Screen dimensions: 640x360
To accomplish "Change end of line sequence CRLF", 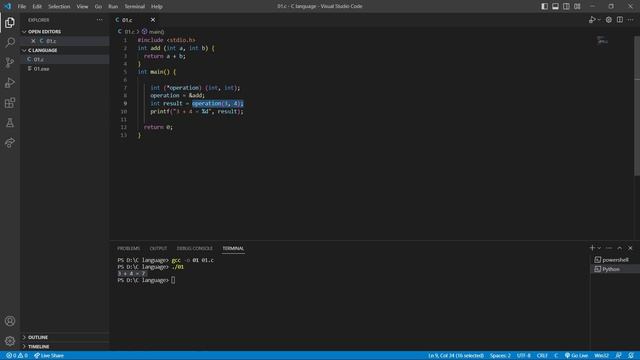I will pyautogui.click(x=542, y=356).
